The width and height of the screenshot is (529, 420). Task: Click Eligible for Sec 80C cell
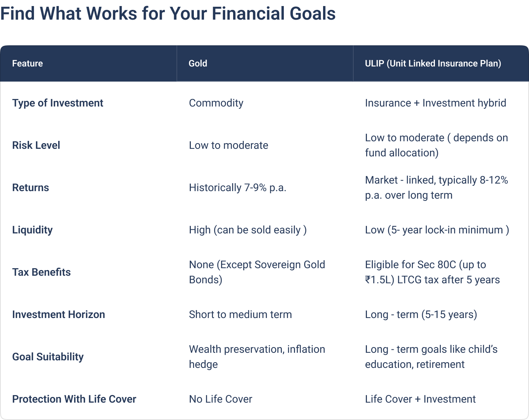[x=433, y=272]
